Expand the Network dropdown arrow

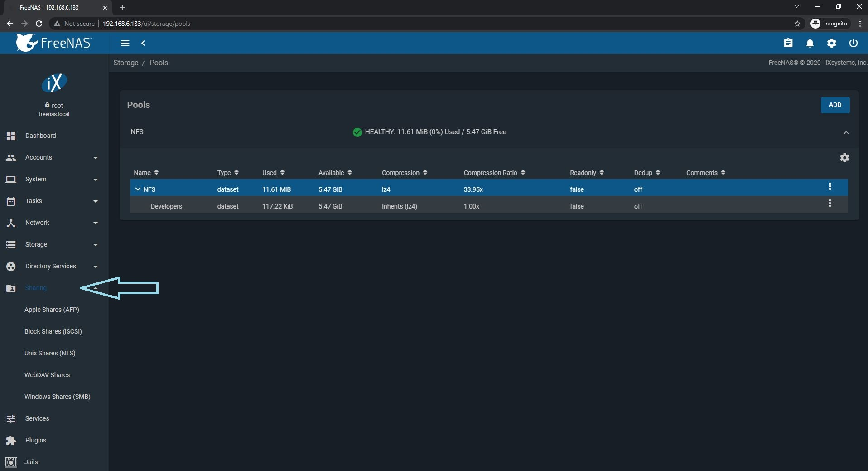pos(96,223)
